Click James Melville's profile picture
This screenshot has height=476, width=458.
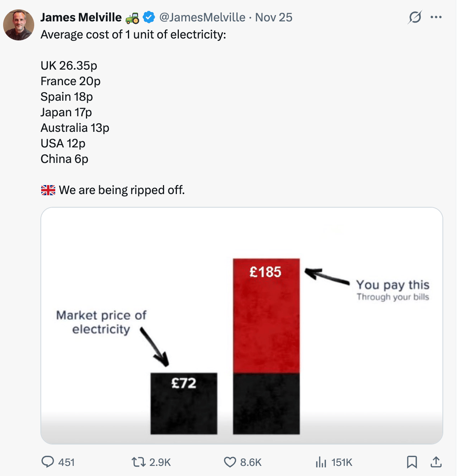click(19, 25)
